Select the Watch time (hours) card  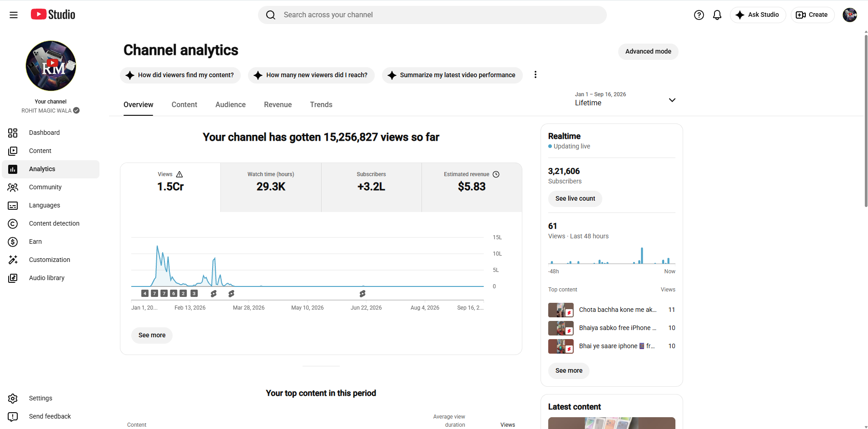pyautogui.click(x=271, y=187)
